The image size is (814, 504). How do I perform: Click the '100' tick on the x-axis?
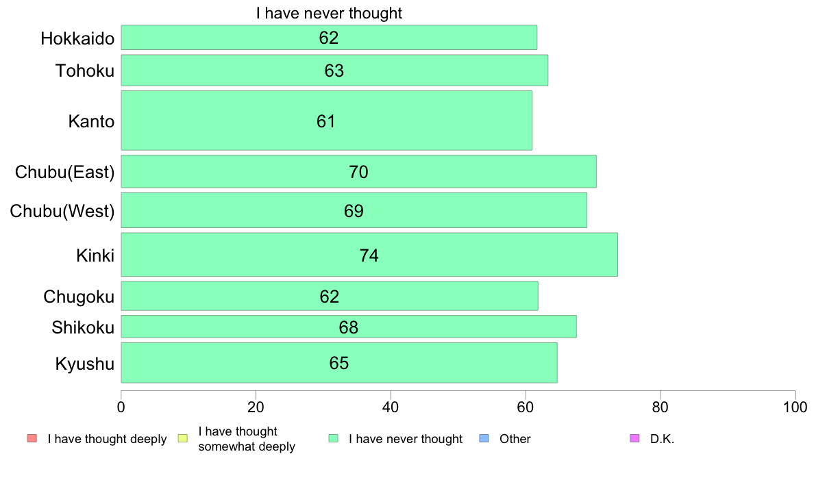click(795, 407)
